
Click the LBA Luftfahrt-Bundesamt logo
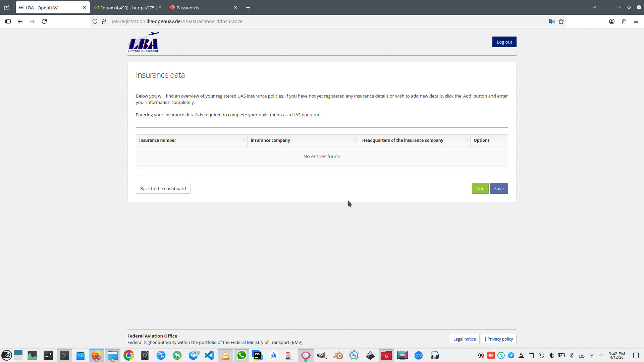coord(143,42)
